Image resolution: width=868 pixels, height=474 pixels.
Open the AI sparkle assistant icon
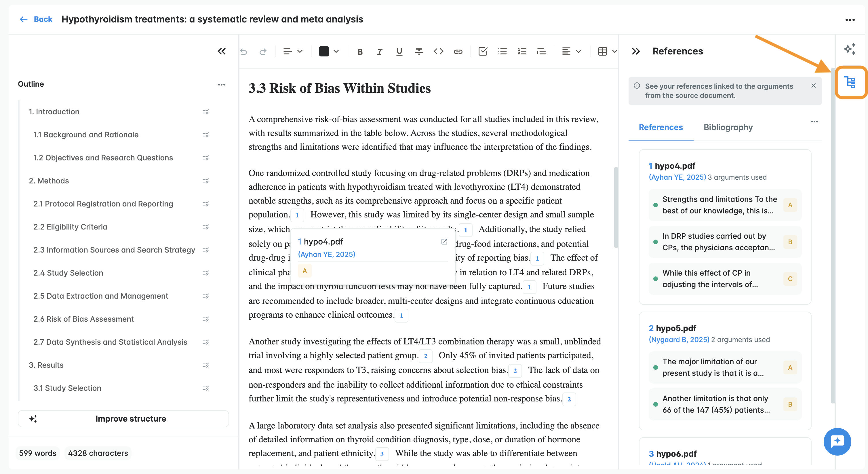(850, 49)
